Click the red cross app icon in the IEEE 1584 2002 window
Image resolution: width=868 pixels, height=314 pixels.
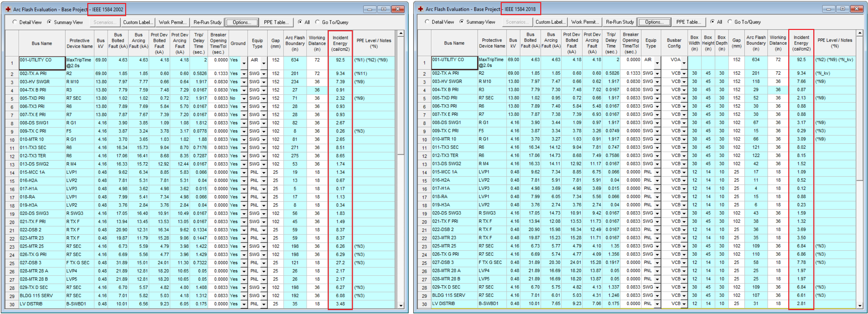coord(8,10)
